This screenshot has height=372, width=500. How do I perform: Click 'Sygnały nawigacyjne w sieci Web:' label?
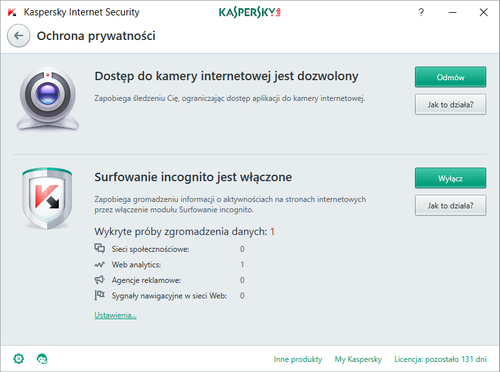click(x=169, y=296)
